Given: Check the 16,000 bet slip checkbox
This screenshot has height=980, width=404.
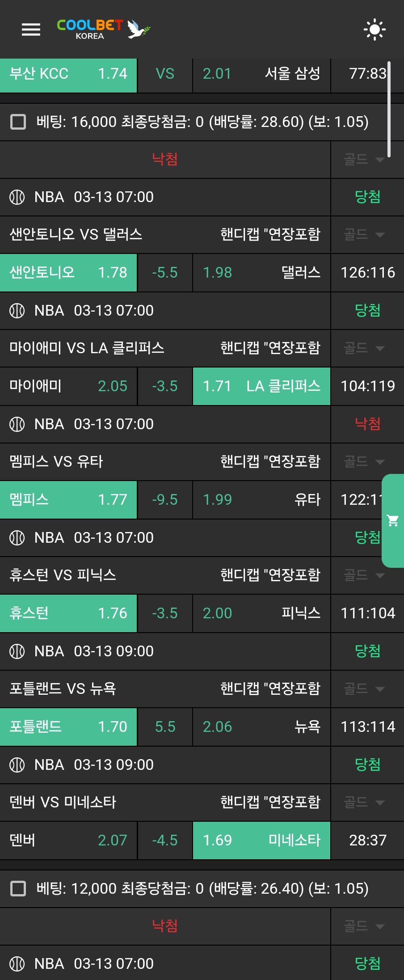Looking at the screenshot, I should pyautogui.click(x=18, y=122).
